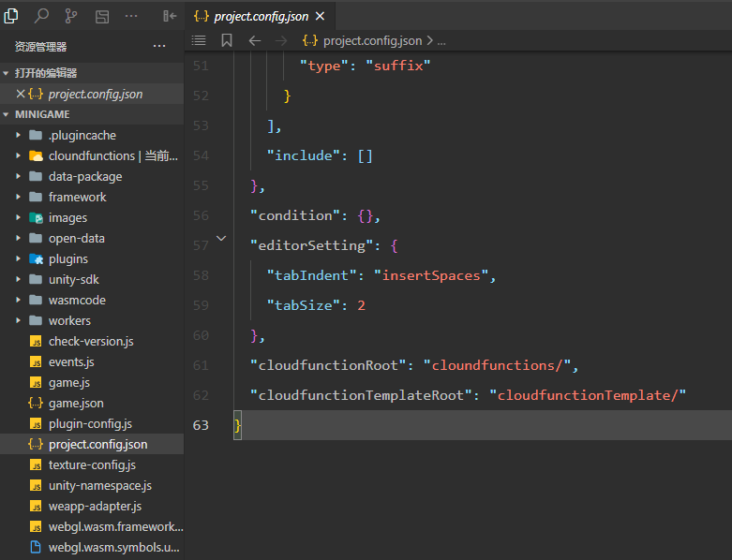Open the Explorer files icon

(x=11, y=16)
